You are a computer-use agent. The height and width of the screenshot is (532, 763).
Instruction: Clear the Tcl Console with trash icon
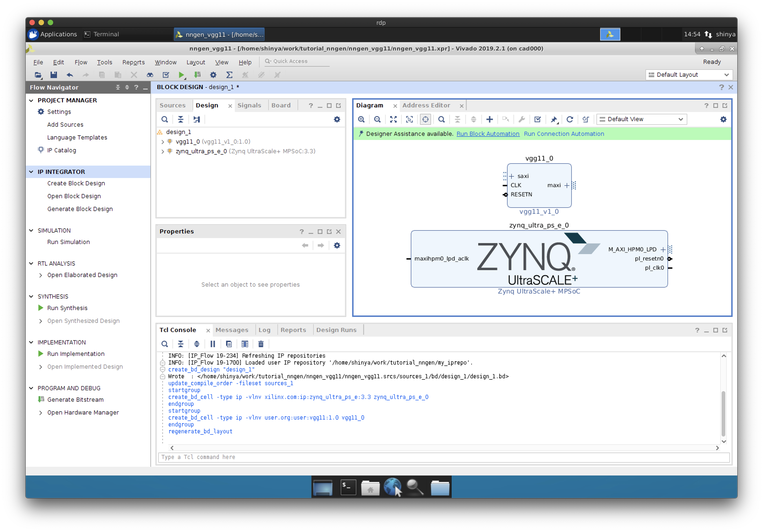click(261, 344)
